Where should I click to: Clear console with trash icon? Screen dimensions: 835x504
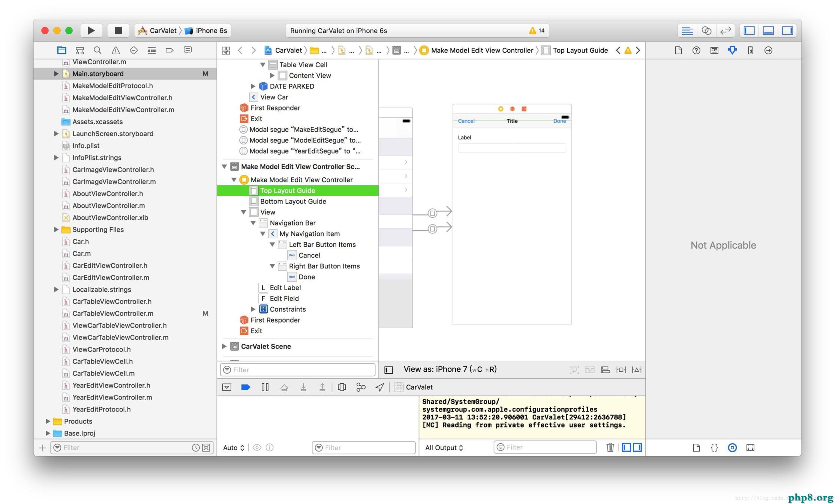click(x=610, y=447)
